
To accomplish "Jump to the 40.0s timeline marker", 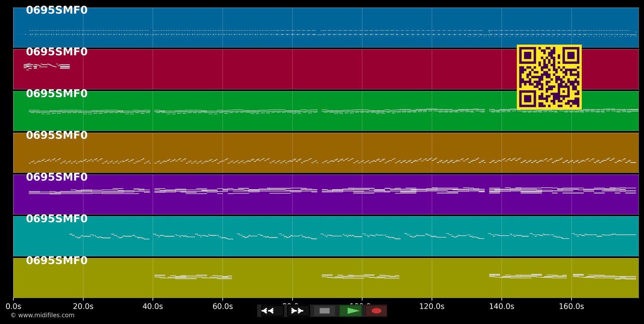I will tap(153, 306).
